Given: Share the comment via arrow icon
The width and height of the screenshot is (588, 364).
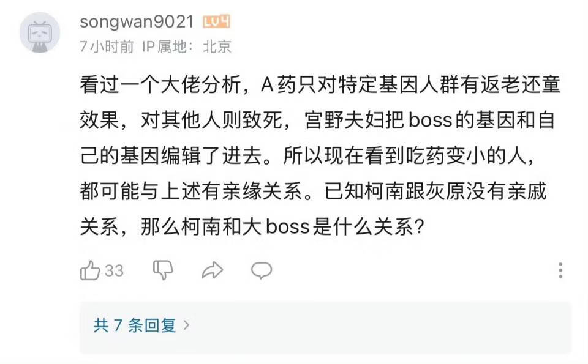Looking at the screenshot, I should coord(213,270).
